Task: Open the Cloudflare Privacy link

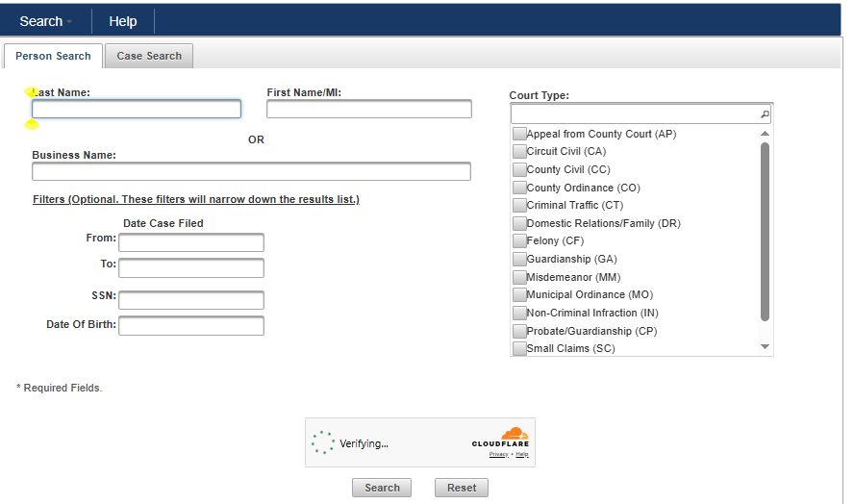Action: point(498,454)
